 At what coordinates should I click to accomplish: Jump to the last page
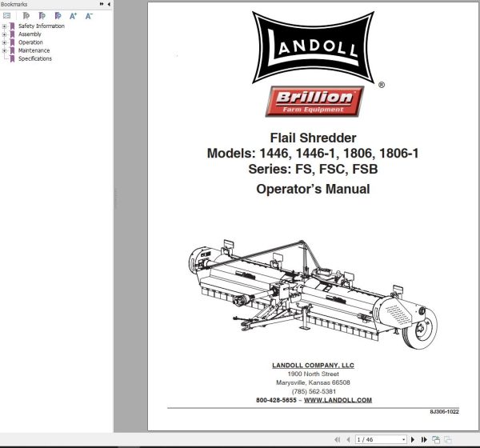[424, 440]
